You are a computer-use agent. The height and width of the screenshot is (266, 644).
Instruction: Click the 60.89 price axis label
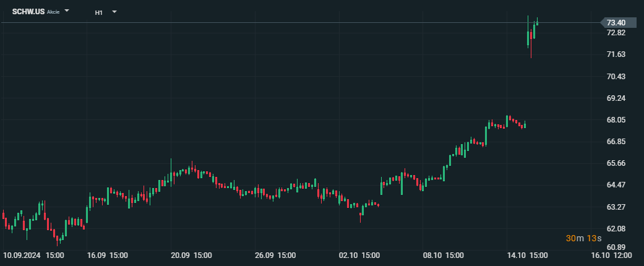pos(616,247)
